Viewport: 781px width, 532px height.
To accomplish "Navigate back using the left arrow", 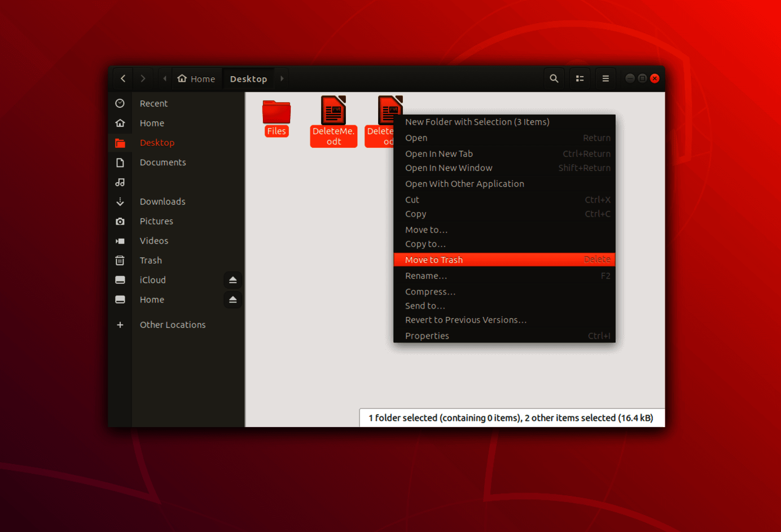I will tap(122, 78).
